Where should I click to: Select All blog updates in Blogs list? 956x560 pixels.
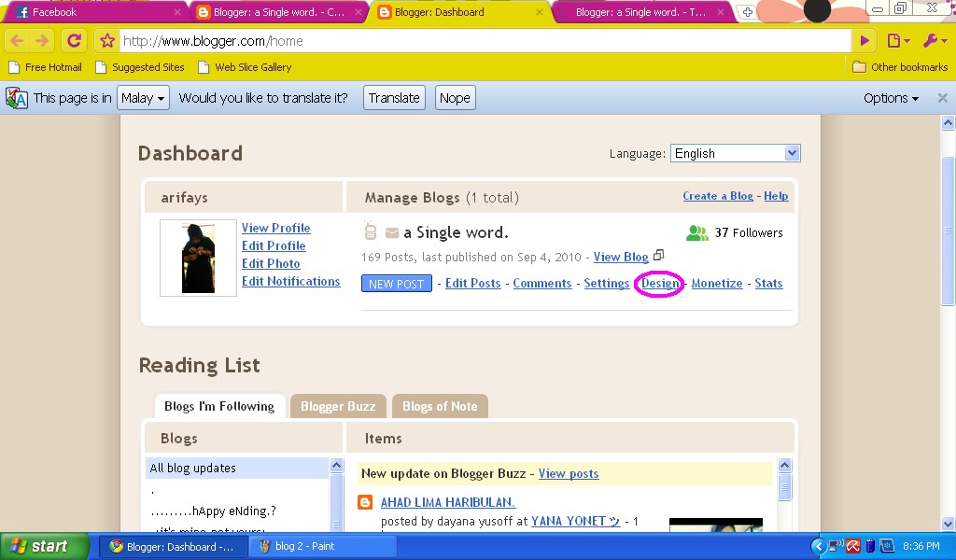[x=237, y=468]
